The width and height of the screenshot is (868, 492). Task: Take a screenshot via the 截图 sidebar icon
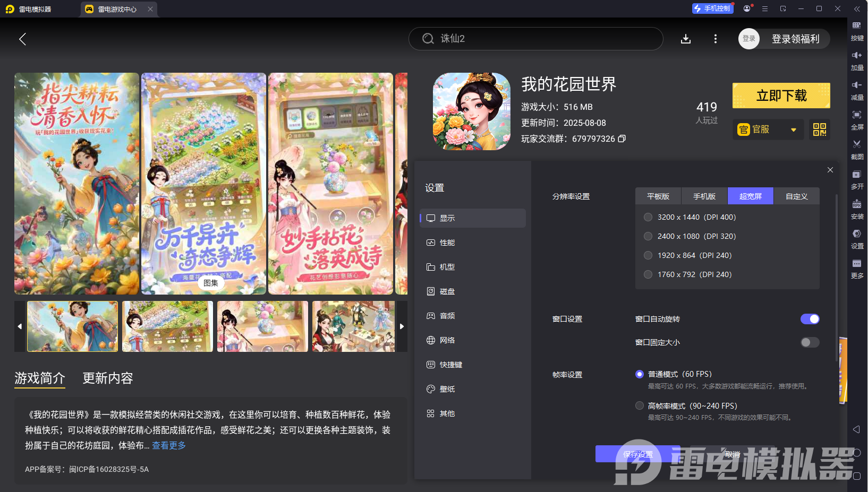pyautogui.click(x=857, y=150)
